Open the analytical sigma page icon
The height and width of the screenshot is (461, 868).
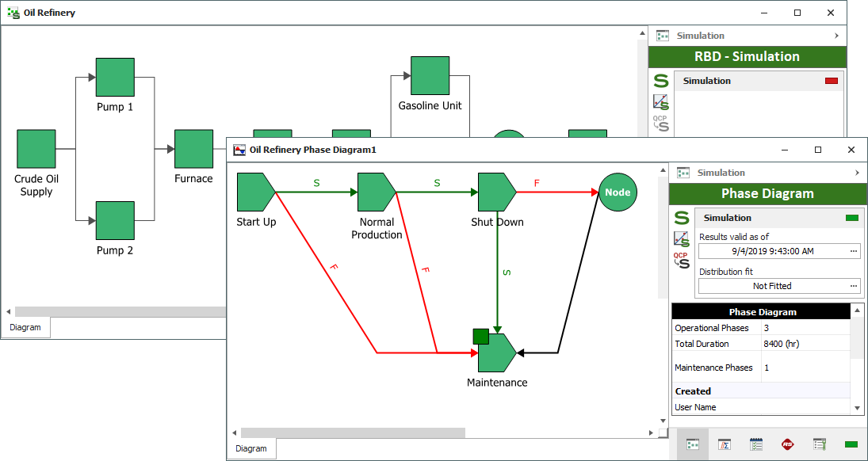tap(725, 444)
